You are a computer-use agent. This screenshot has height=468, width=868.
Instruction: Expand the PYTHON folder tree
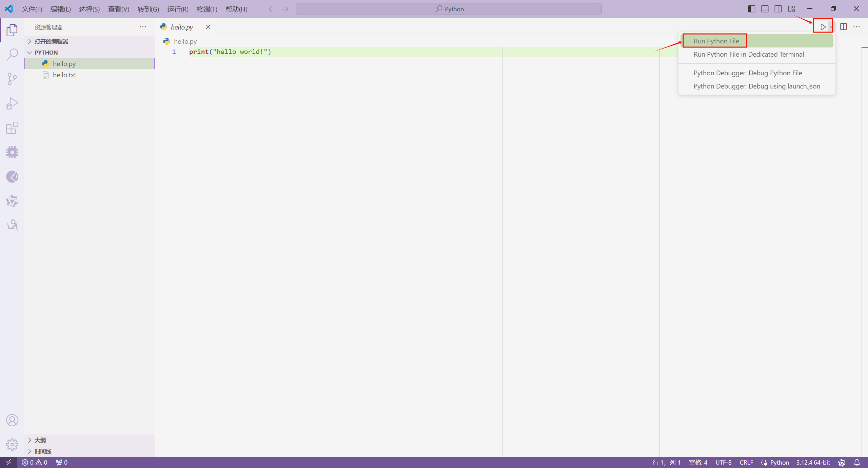29,53
